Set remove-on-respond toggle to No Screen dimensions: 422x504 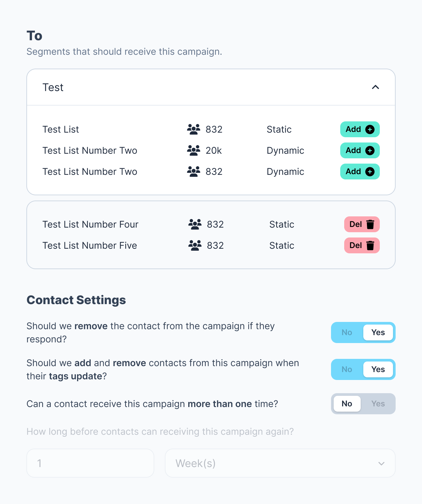(347, 332)
